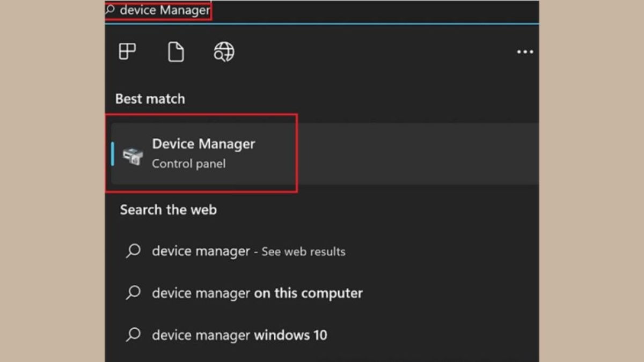644x362 pixels.
Task: Select the Documents filter icon
Action: (175, 52)
